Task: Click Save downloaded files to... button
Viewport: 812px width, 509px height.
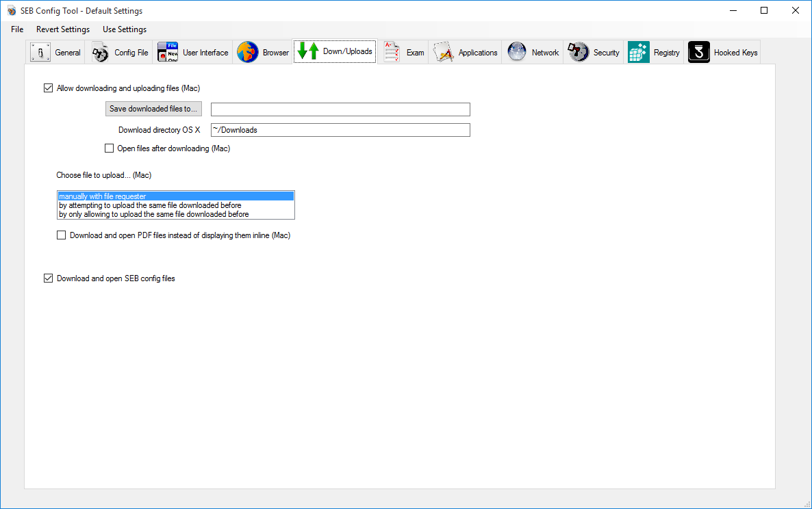Action: [153, 109]
